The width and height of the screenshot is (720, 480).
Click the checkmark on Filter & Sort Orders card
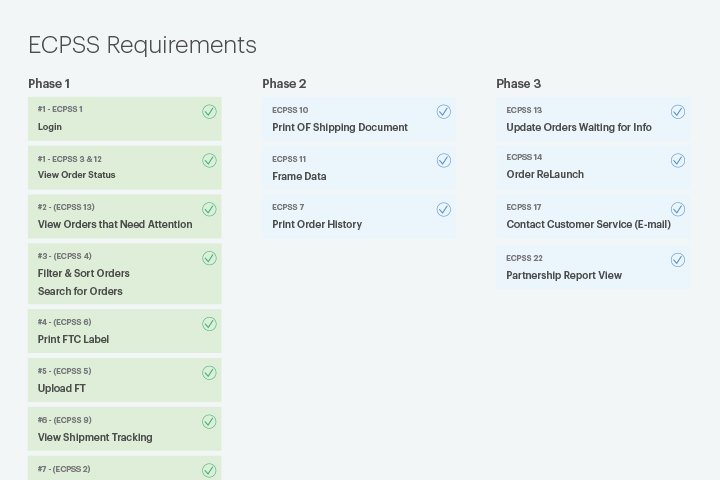point(209,258)
